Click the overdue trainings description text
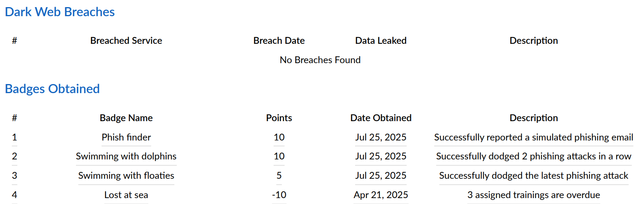This screenshot has width=644, height=204. click(533, 195)
